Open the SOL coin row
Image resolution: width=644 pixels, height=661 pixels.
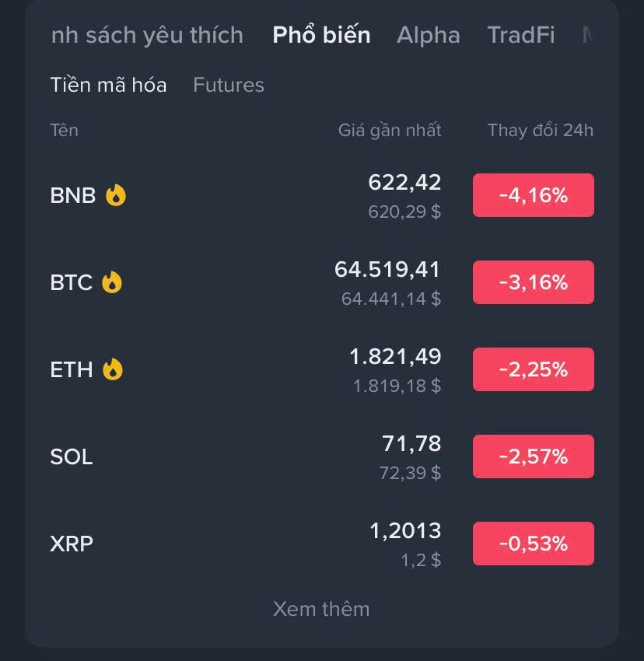[x=322, y=456]
